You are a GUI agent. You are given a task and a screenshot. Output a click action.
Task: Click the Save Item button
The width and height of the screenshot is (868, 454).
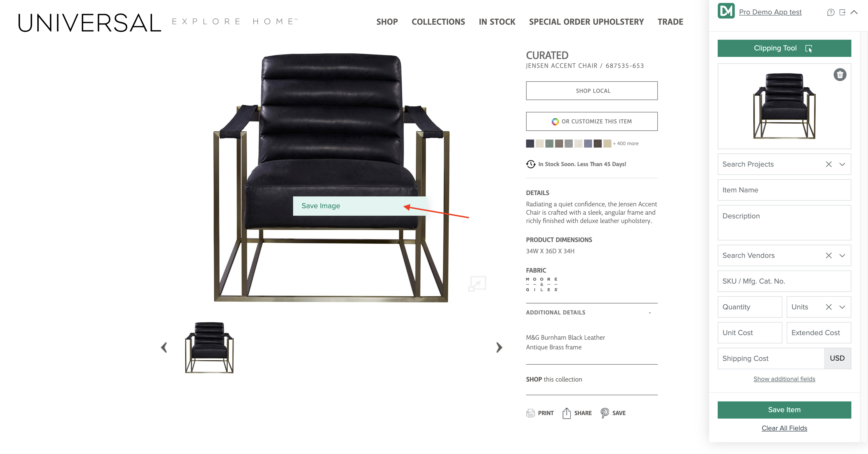pyautogui.click(x=784, y=410)
